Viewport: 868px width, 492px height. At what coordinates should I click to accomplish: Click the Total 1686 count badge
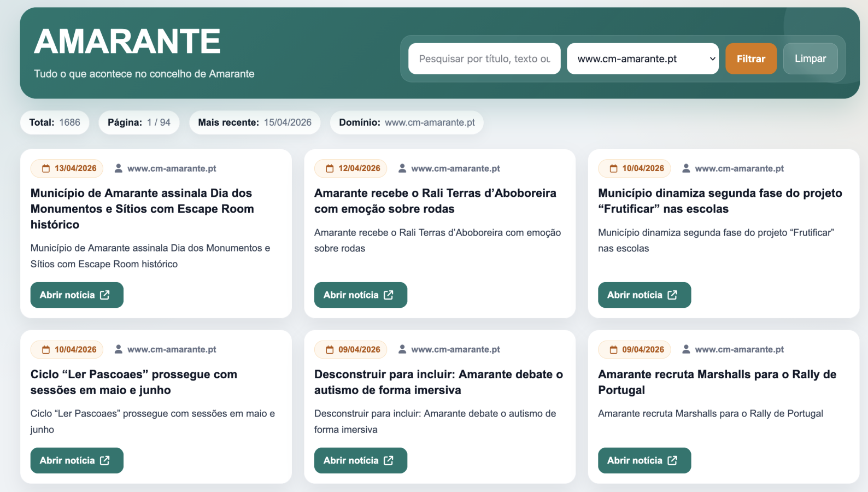55,122
